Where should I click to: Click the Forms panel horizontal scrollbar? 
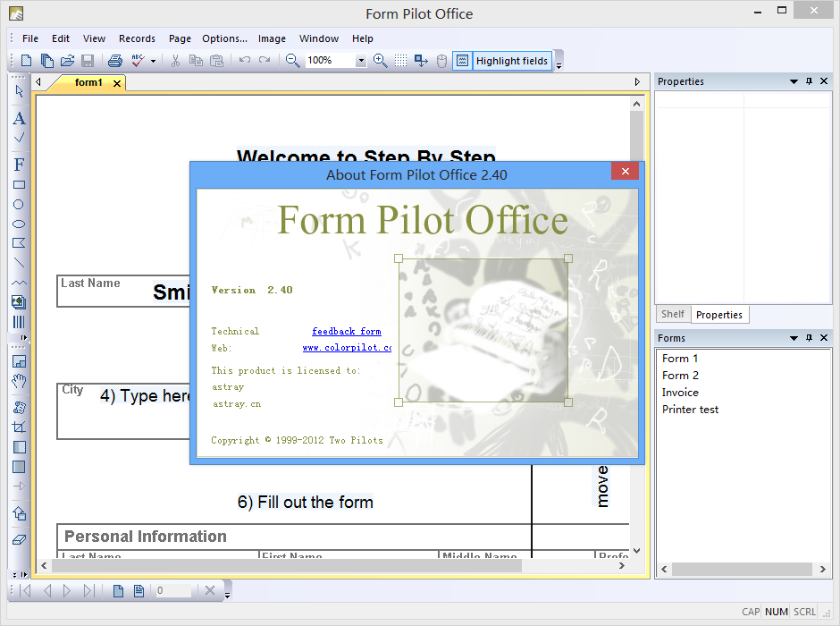tap(743, 569)
